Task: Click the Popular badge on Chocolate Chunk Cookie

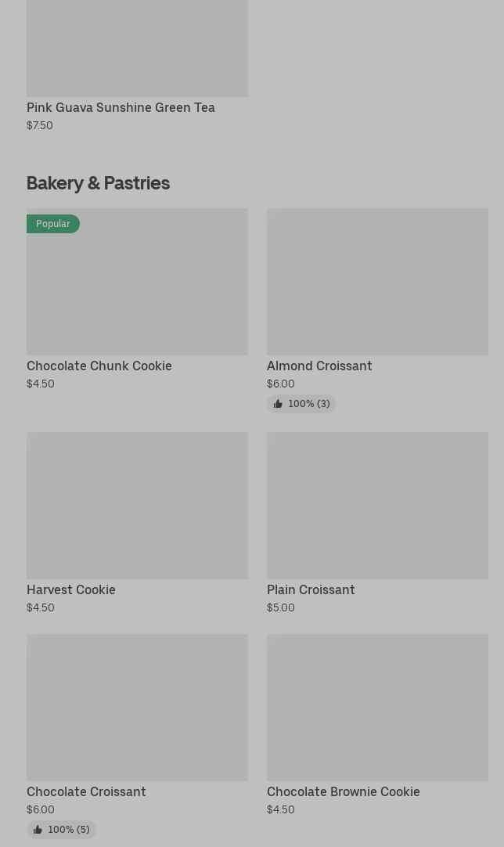Action: click(x=53, y=224)
